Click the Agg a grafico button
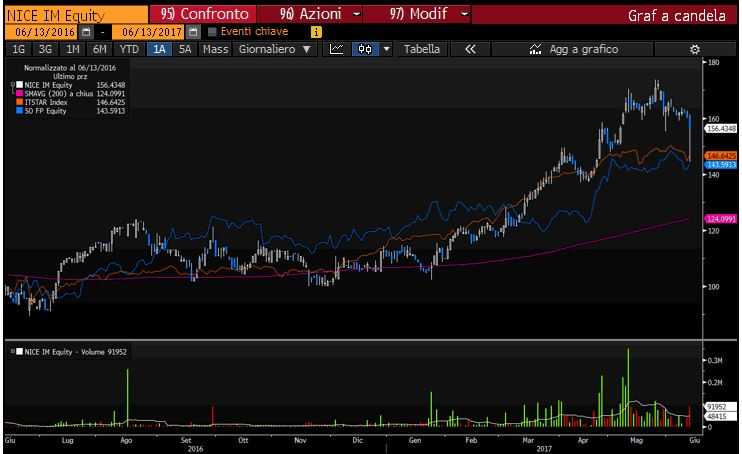 [x=574, y=49]
